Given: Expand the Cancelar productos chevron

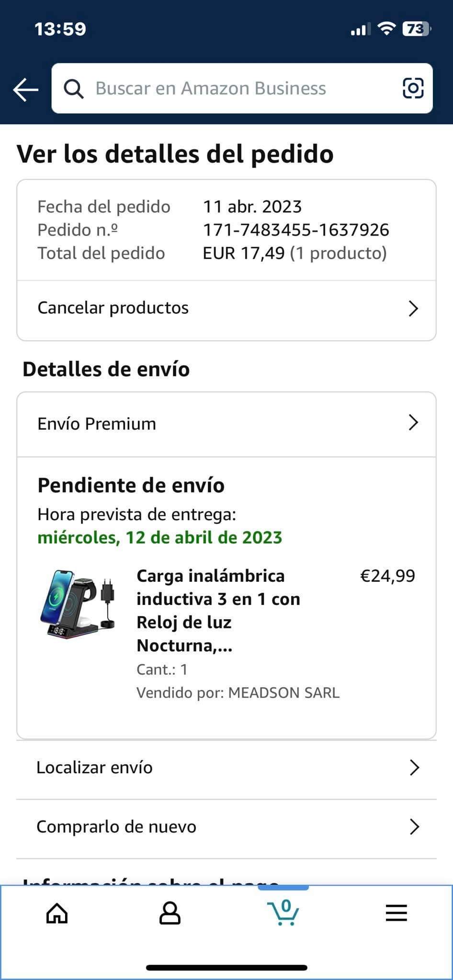Looking at the screenshot, I should point(413,309).
